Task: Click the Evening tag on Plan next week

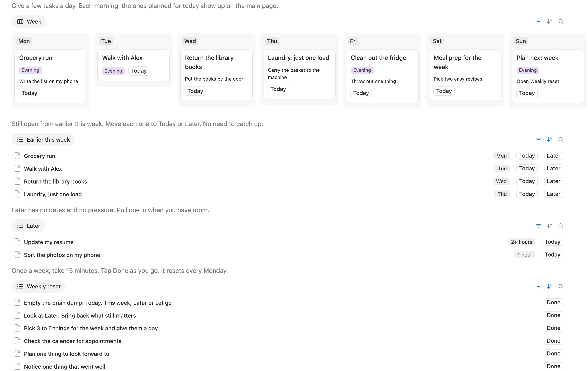Action: click(x=528, y=70)
